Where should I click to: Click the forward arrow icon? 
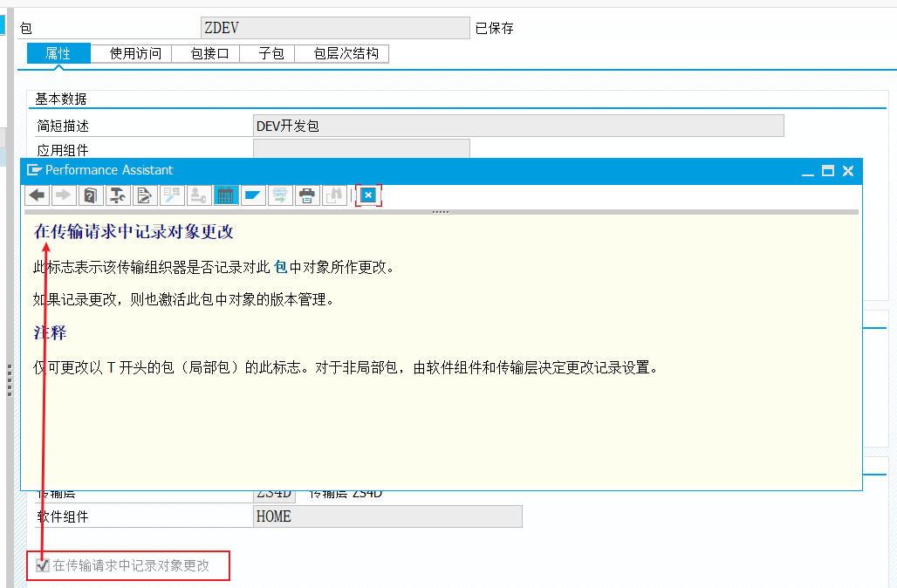tap(64, 195)
